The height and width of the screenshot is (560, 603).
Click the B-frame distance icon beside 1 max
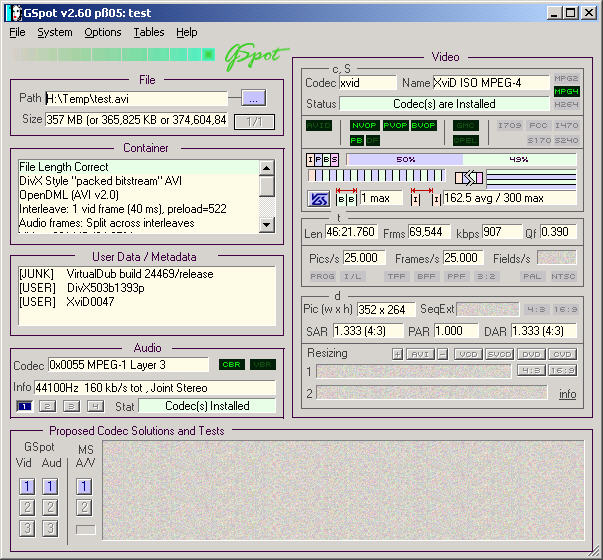346,197
